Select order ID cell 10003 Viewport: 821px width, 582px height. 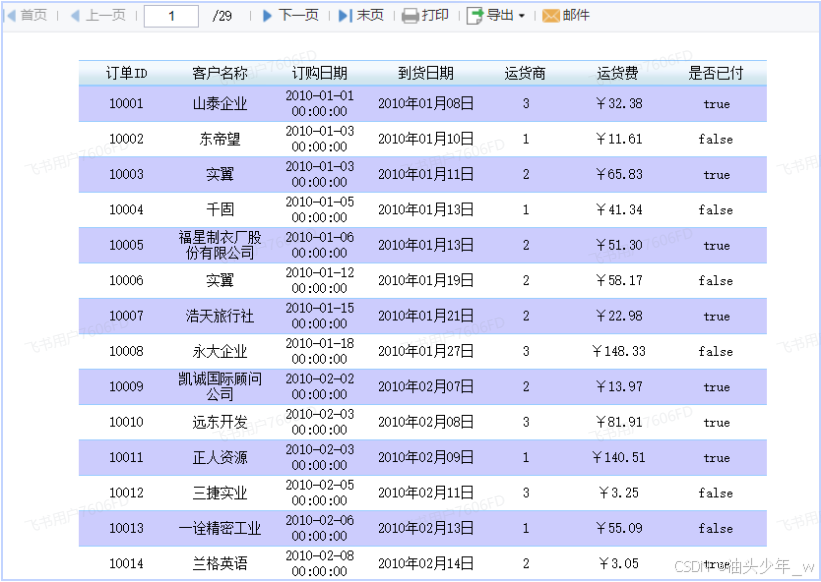(x=126, y=174)
